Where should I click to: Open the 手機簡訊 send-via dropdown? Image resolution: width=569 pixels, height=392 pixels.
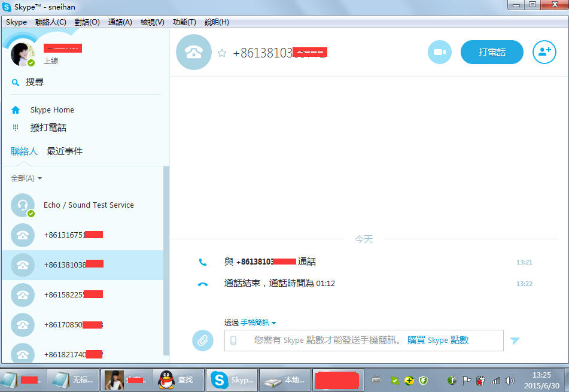(258, 323)
